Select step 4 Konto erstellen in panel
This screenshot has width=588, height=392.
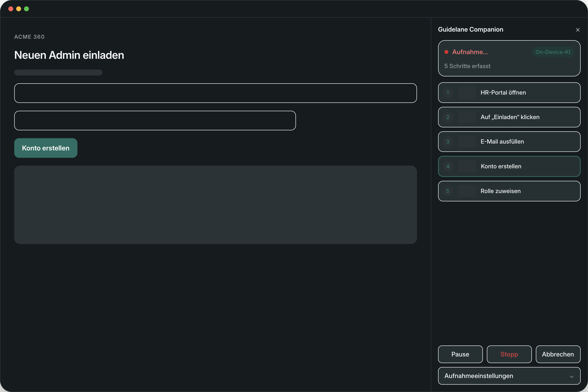tap(509, 166)
